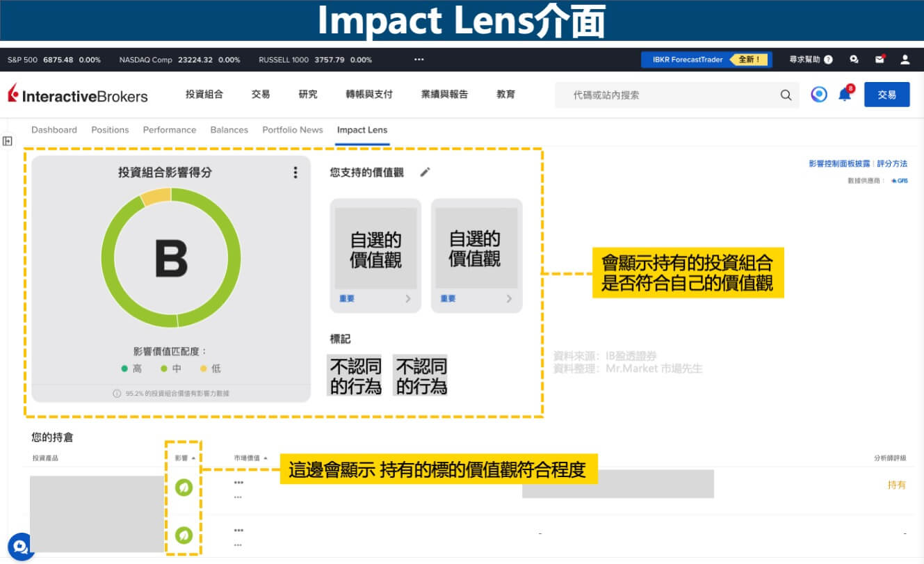Expand the second 自選的價值觀 card chevron
924x564 pixels.
(509, 299)
